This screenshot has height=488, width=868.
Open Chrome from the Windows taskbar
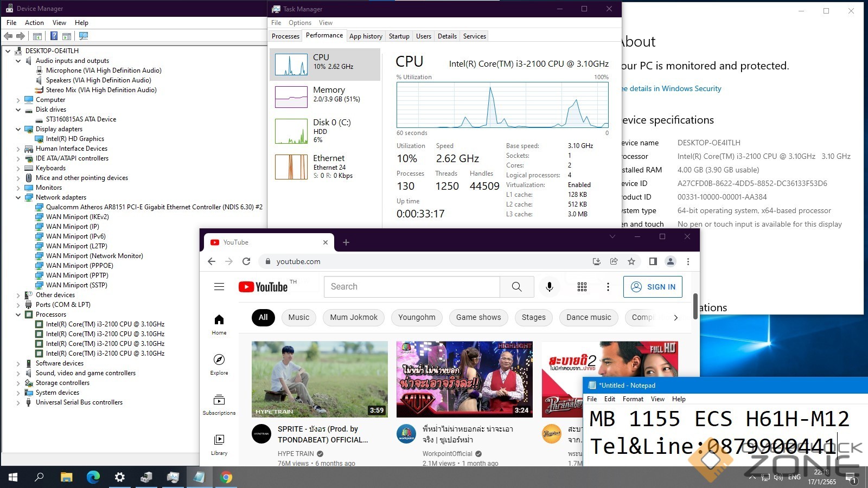[226, 477]
